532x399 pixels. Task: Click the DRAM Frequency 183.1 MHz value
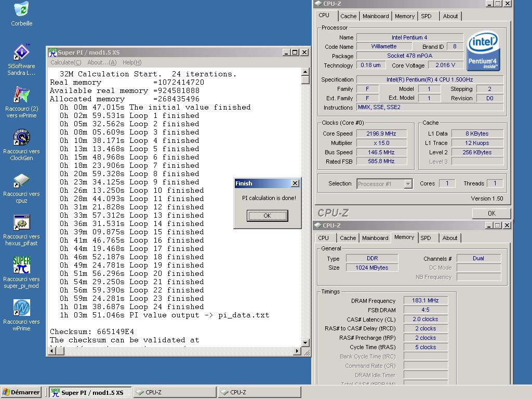425,301
